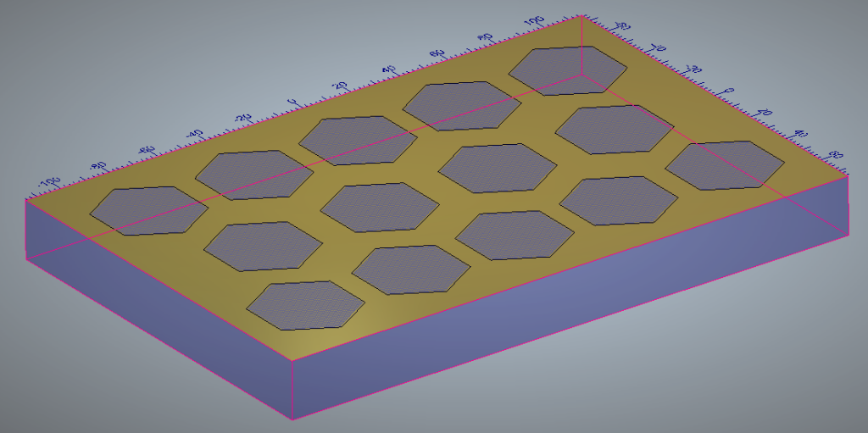Pick the bottom front-left pink edge of block
Image resolution: width=868 pixels, height=433 pixels.
[161, 339]
